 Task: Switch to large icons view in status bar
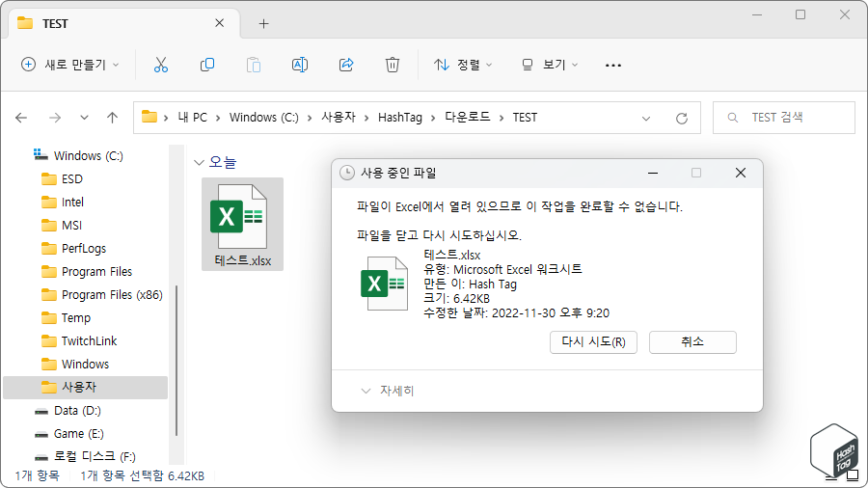[x=852, y=475]
